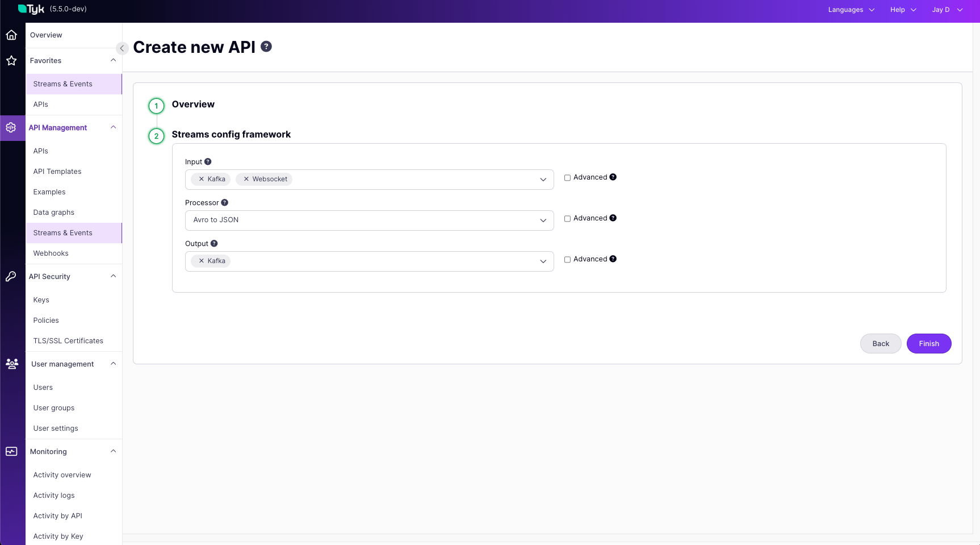This screenshot has height=545, width=980.
Task: Open Webhooks in the sidebar menu
Action: (x=51, y=253)
